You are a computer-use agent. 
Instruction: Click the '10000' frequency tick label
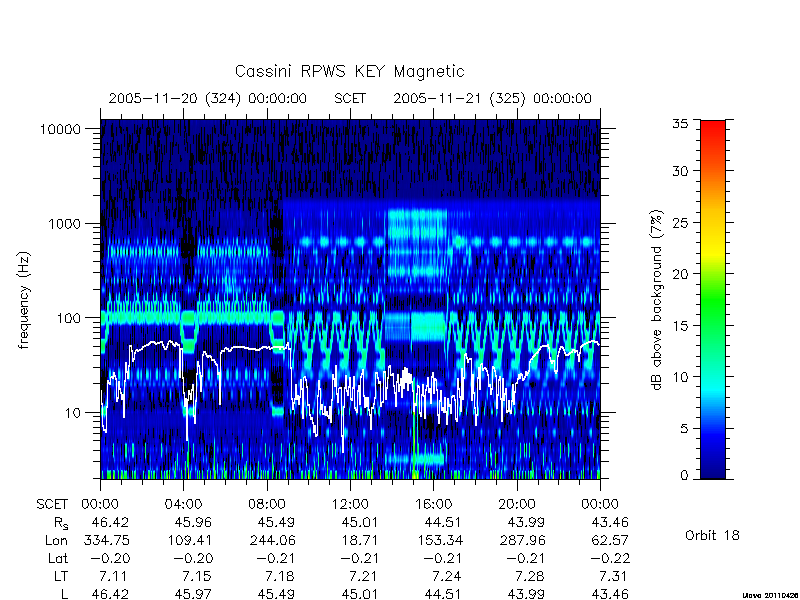pyautogui.click(x=60, y=130)
